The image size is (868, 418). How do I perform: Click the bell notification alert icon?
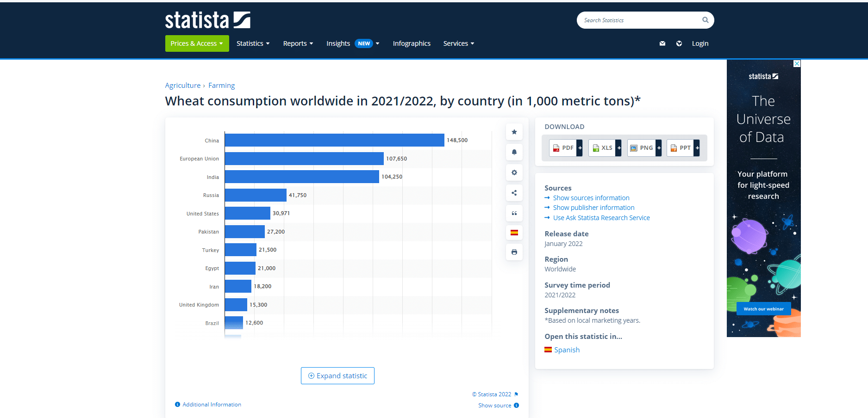[x=514, y=152]
